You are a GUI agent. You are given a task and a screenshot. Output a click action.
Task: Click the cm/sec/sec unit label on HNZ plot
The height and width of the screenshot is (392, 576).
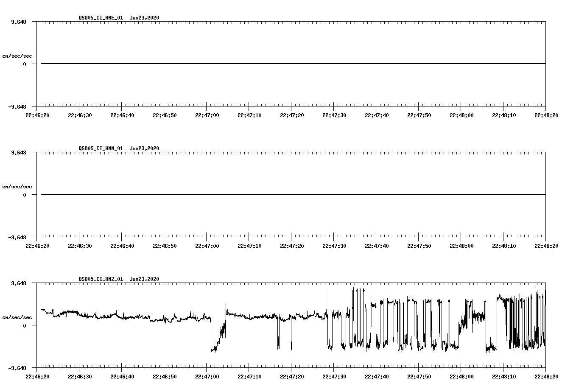pos(17,317)
